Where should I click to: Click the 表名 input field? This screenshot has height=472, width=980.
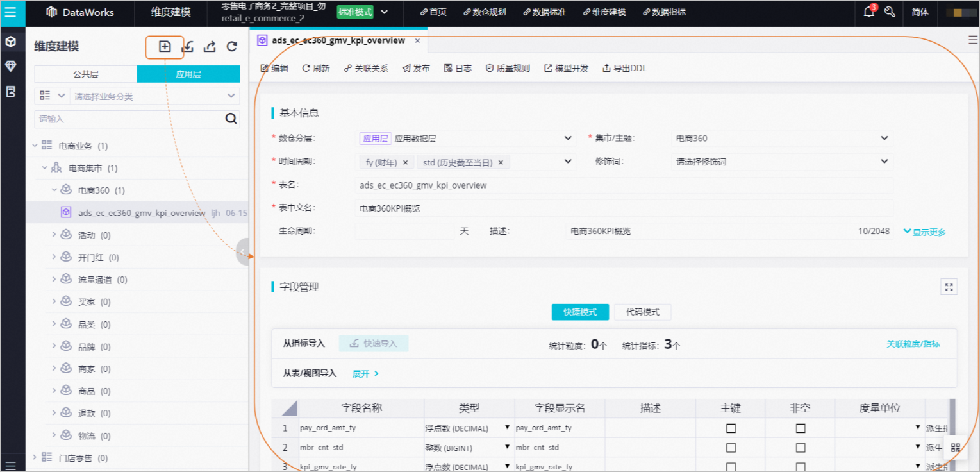pyautogui.click(x=624, y=185)
